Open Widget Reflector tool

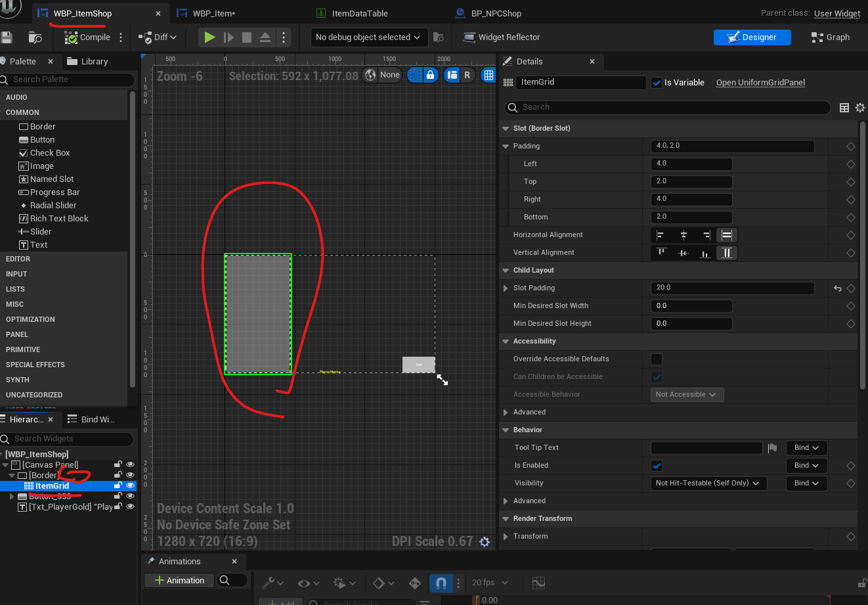pyautogui.click(x=502, y=37)
